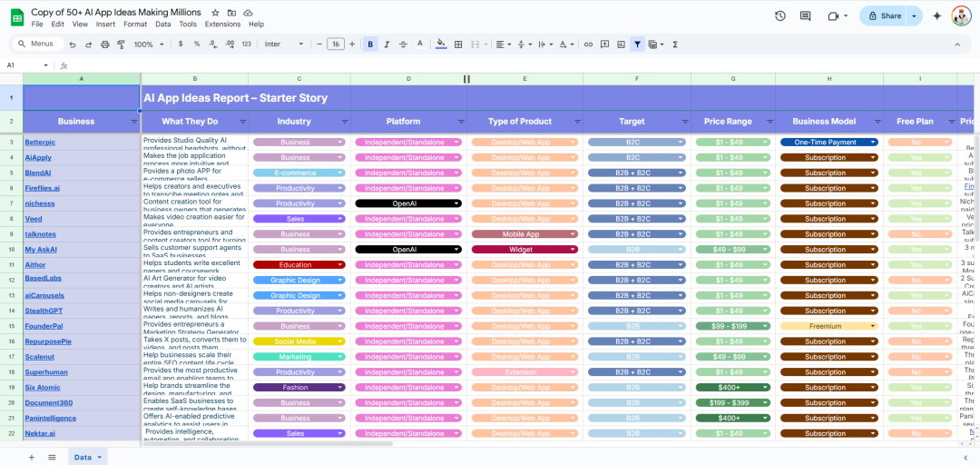Open the Sheets home logo
This screenshot has height=465, width=980.
click(17, 17)
